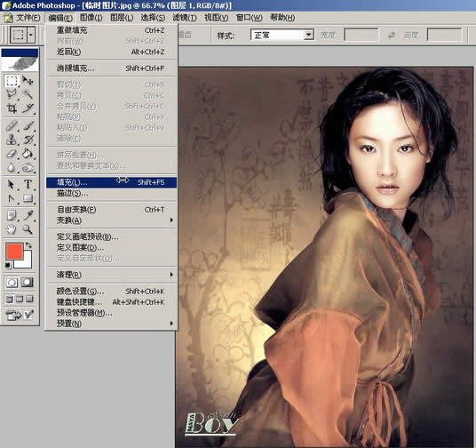Select the Rectangle shape tool
This screenshot has width=476, height=448.
(x=28, y=198)
